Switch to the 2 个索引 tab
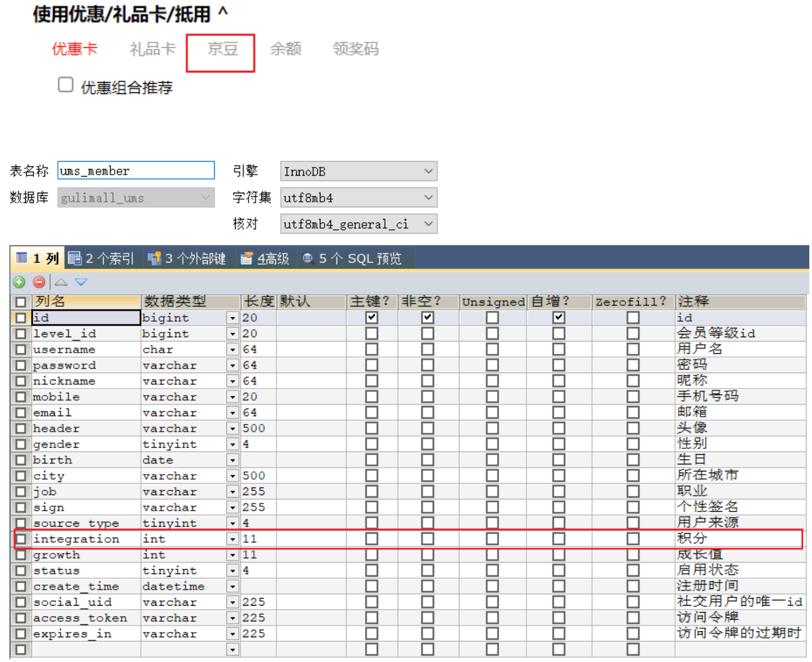The height and width of the screenshot is (662, 812). tap(101, 258)
